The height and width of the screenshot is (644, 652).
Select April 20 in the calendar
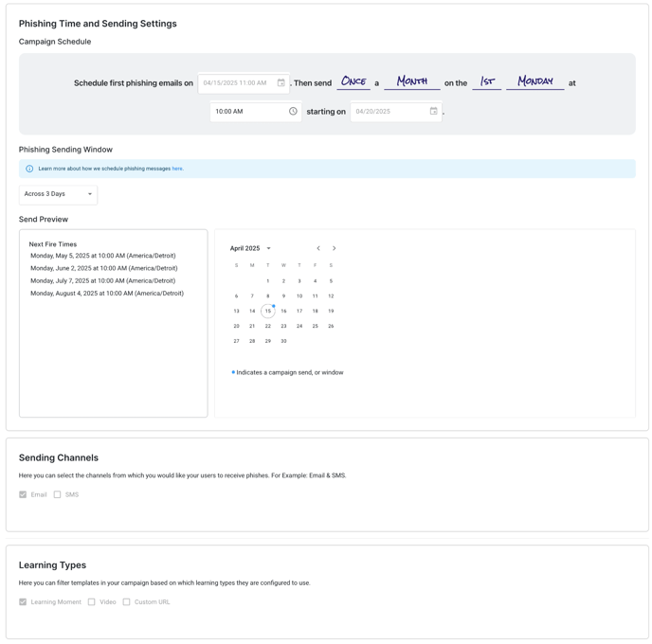[x=236, y=326]
